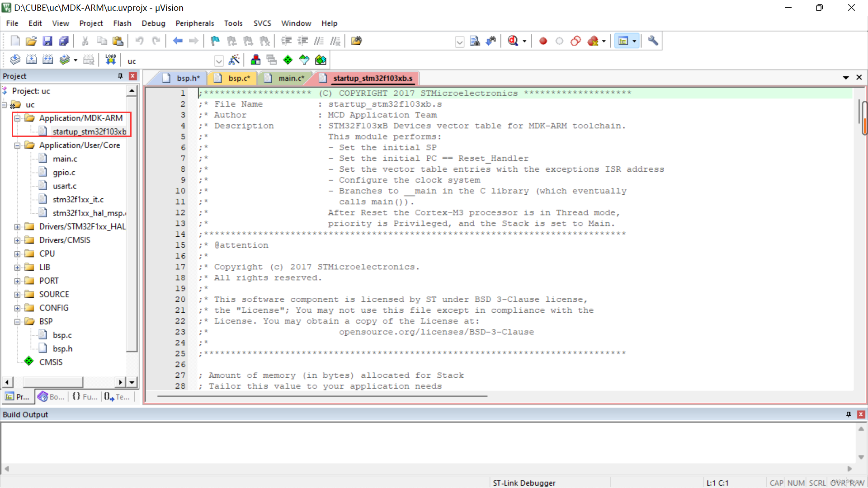Save the current file via floppy icon
Viewport: 868px width, 488px height.
[47, 41]
